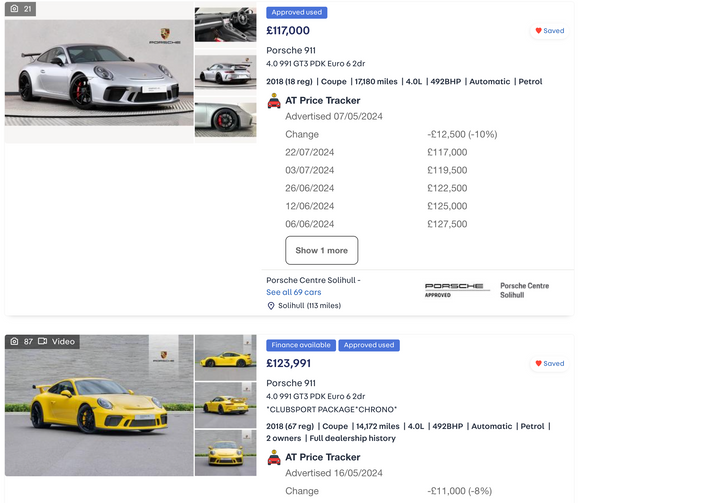Open Porsche 911 title of £123,991 listing
Viewport: 720px width, 503px height.
(291, 383)
